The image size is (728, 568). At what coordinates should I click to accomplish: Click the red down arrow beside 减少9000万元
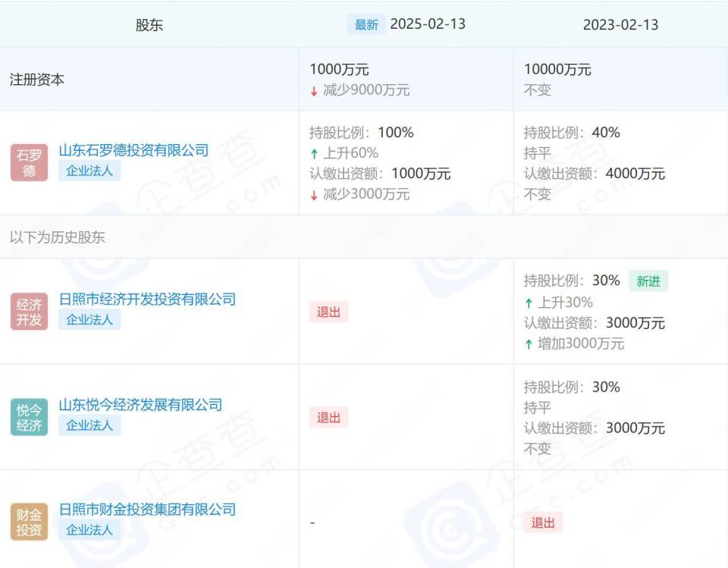[314, 91]
